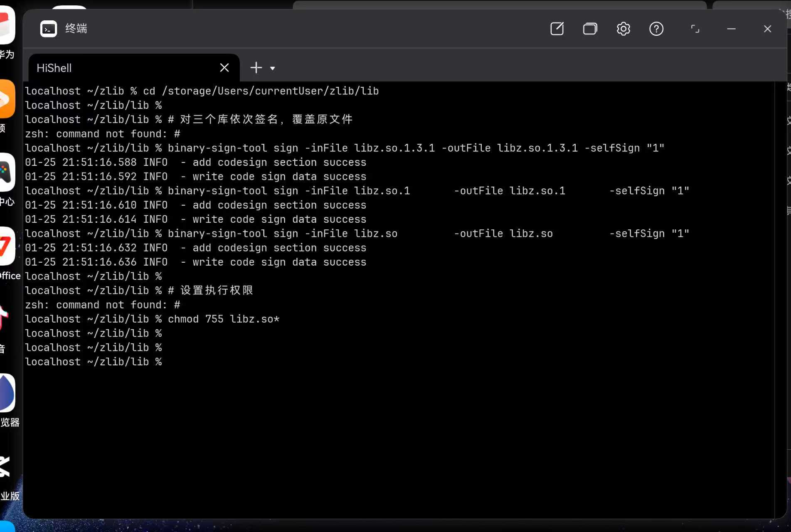Viewport: 791px width, 532px height.
Task: Close the HiShell tab
Action: [224, 68]
